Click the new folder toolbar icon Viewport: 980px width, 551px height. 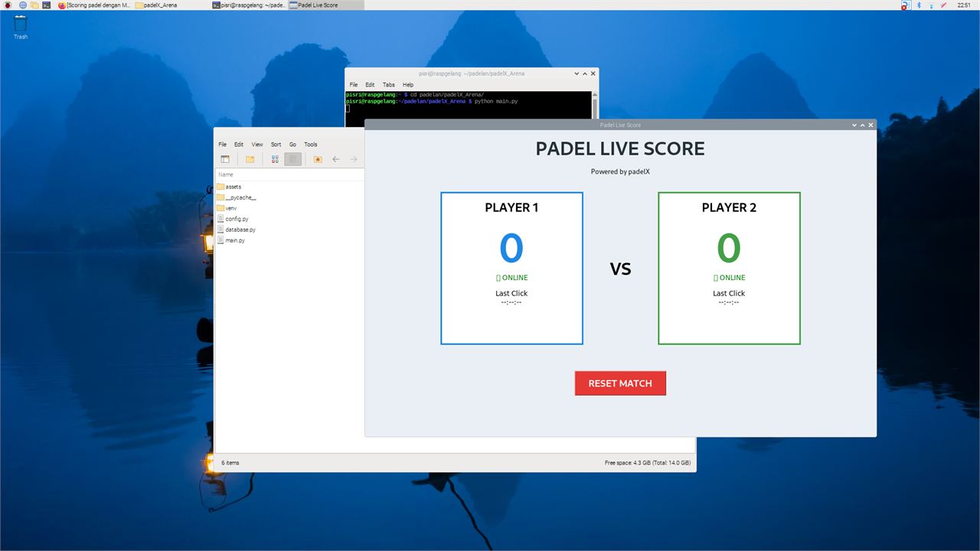click(x=250, y=159)
